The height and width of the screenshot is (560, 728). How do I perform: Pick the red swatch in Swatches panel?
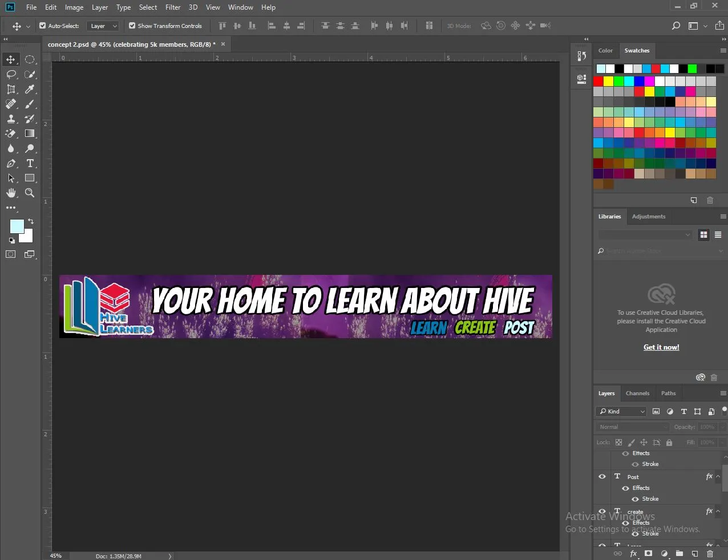coord(598,82)
